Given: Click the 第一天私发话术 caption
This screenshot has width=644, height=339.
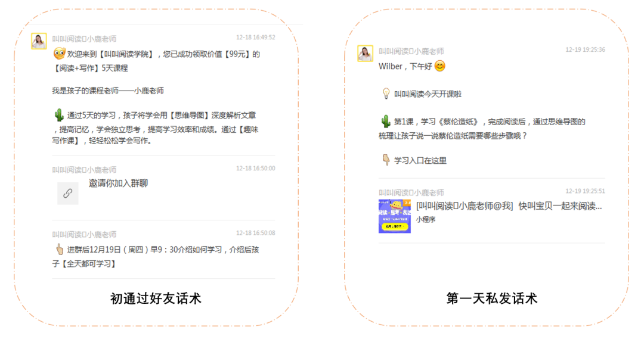Looking at the screenshot, I should [x=491, y=298].
